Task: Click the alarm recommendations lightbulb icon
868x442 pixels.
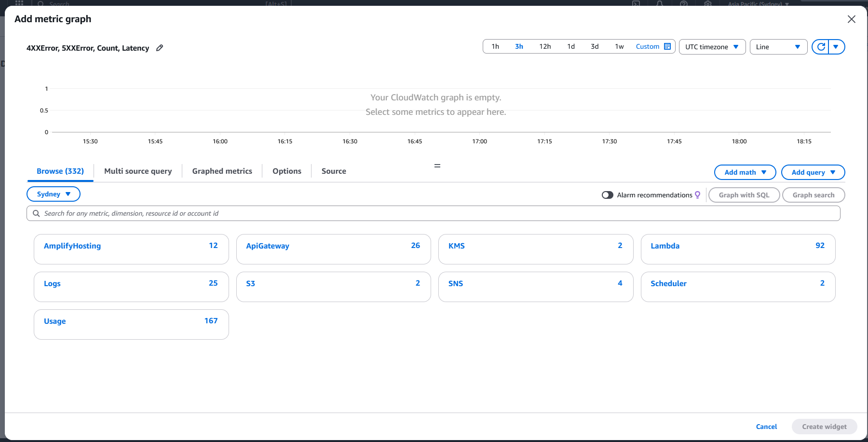Action: (x=697, y=195)
